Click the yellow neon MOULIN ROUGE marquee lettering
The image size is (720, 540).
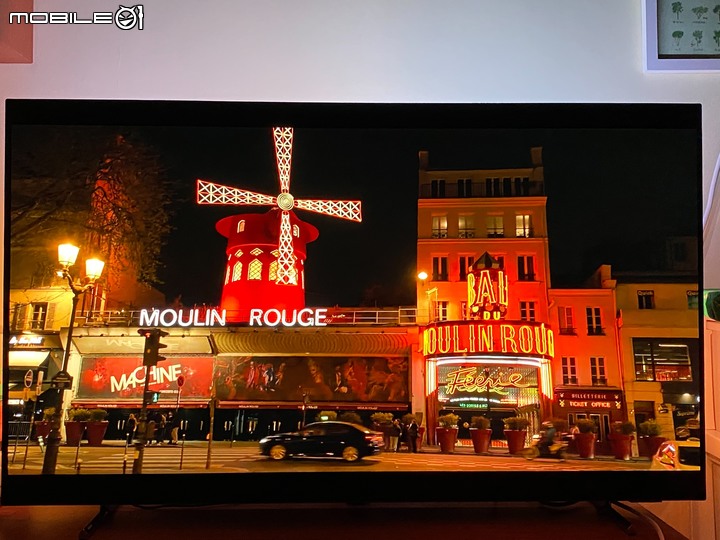point(488,340)
